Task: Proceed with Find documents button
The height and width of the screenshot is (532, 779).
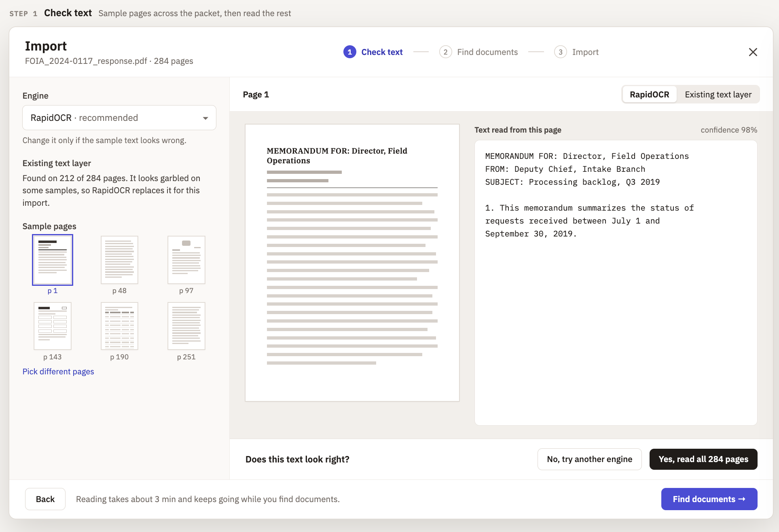Action: click(x=709, y=499)
